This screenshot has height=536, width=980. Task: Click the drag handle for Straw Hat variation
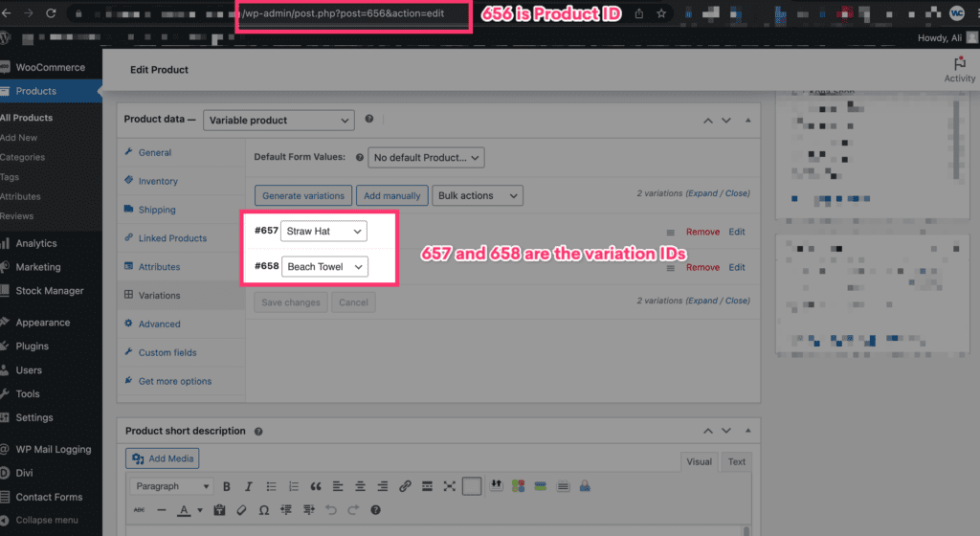coord(670,233)
